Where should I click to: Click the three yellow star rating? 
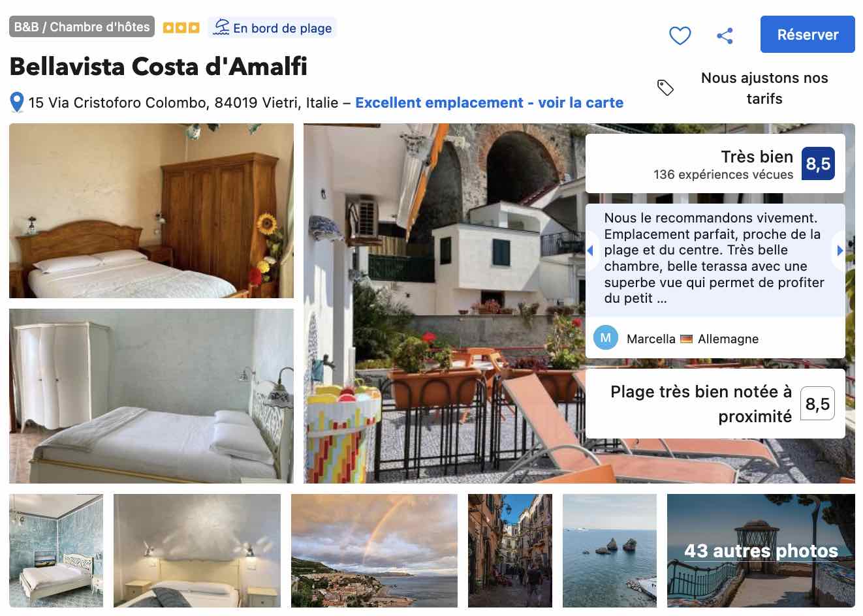tap(181, 27)
